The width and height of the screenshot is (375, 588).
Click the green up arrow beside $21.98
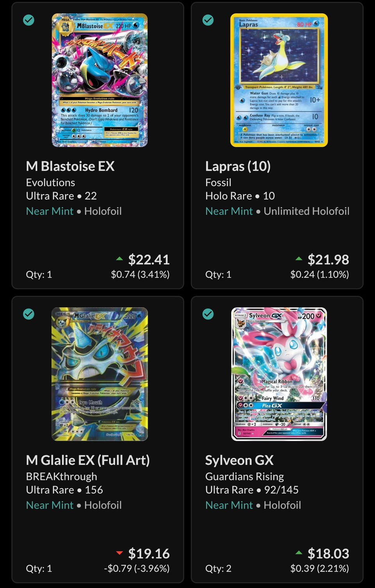[299, 258]
